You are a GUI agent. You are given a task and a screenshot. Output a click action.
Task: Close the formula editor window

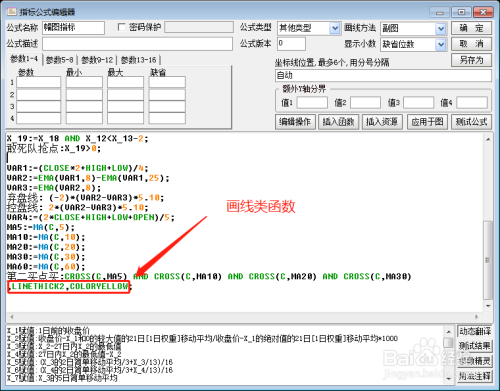click(x=483, y=12)
